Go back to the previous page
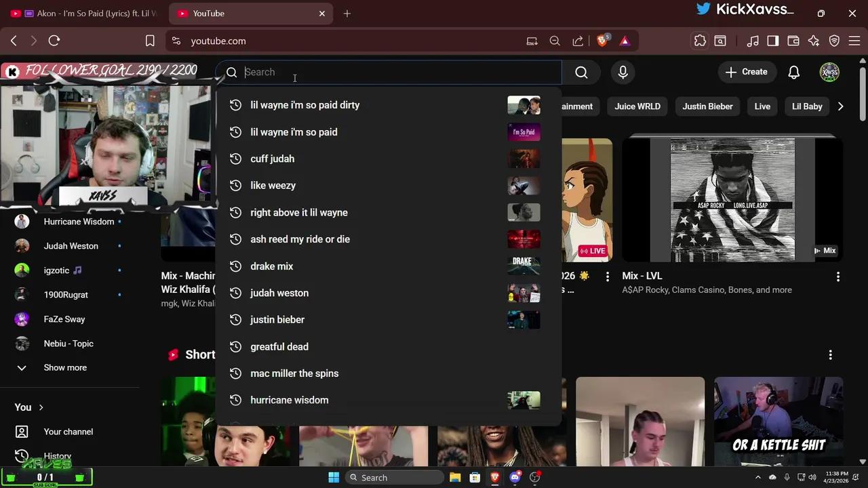This screenshot has height=488, width=868. click(14, 41)
